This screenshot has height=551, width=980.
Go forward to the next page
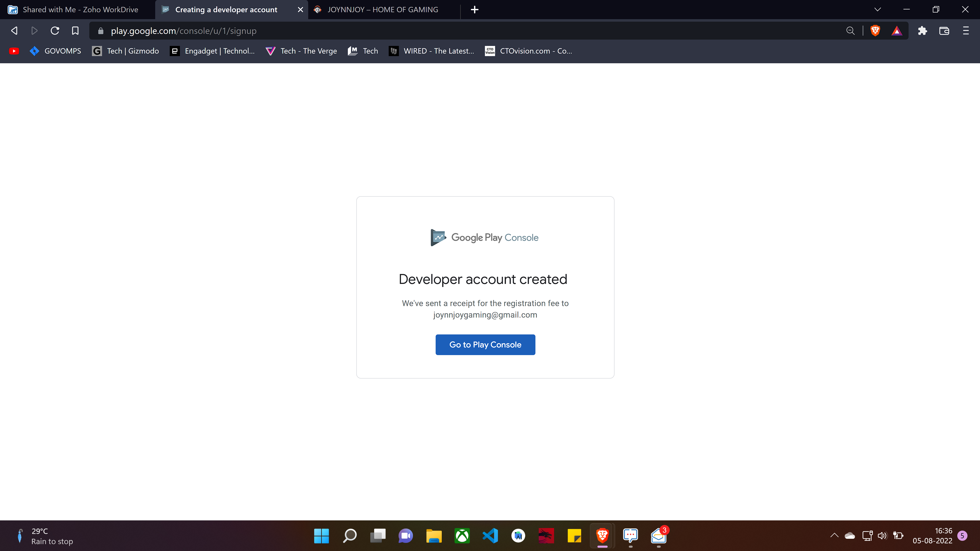34,31
